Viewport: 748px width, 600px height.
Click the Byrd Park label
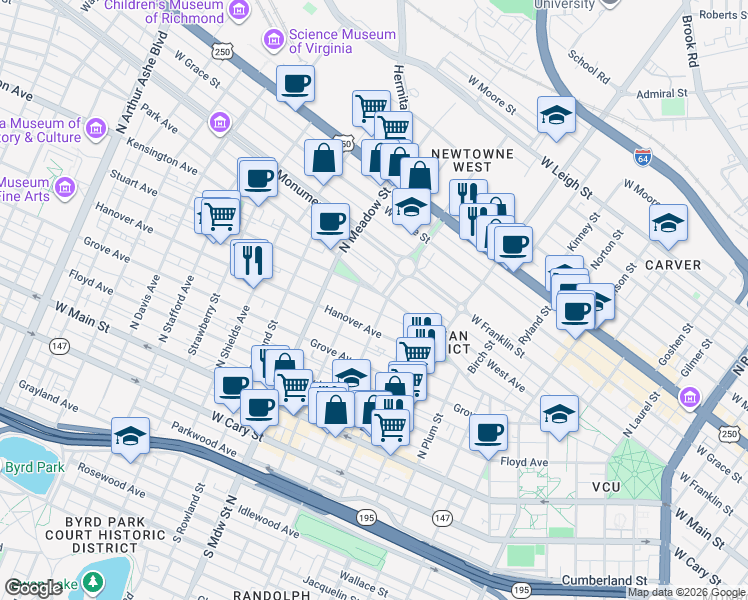(x=34, y=467)
